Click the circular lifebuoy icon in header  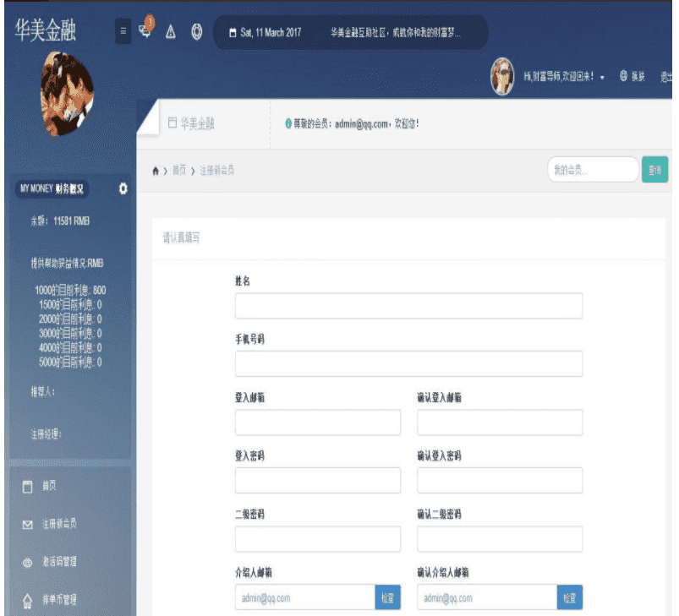click(x=196, y=32)
